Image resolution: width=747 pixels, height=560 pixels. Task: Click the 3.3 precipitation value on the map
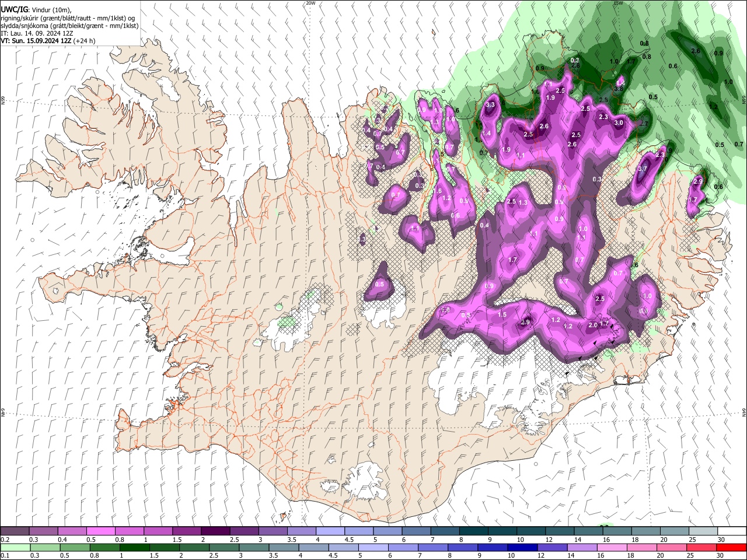tap(490, 105)
